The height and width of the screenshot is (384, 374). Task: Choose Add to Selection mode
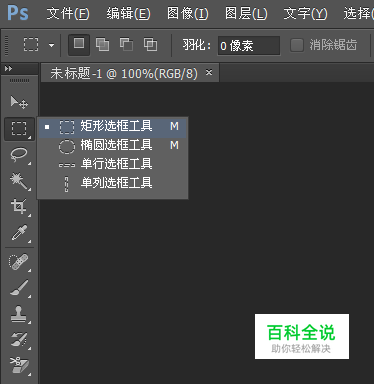click(x=102, y=45)
